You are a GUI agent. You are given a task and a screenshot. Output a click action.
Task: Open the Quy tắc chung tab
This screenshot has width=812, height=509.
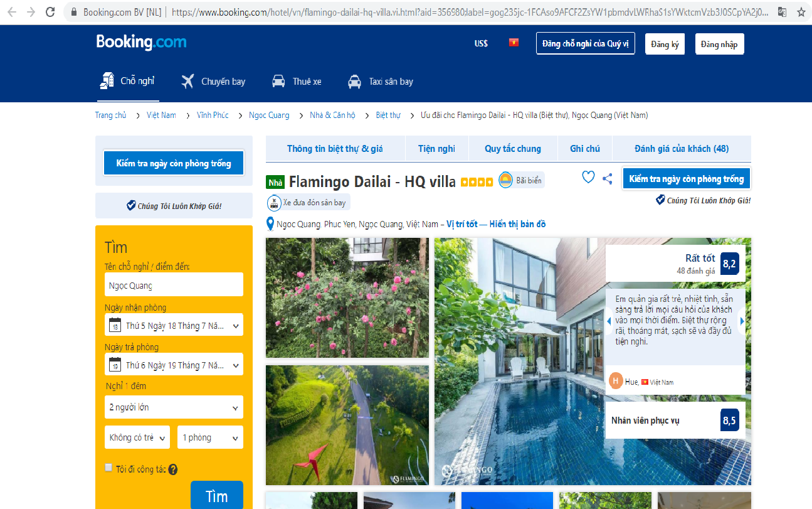pyautogui.click(x=513, y=149)
